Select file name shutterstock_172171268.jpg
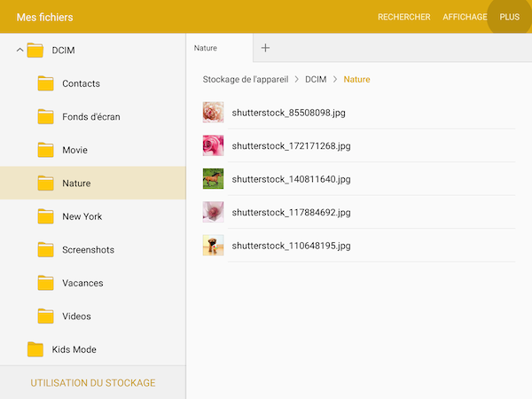 coord(291,146)
